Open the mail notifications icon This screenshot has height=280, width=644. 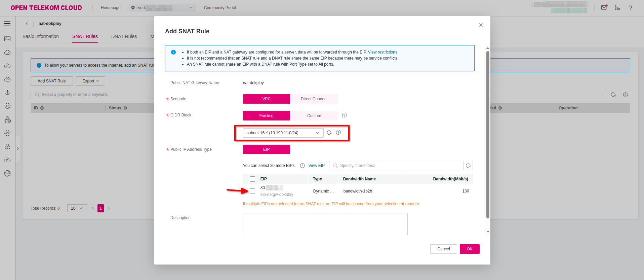pos(604,7)
